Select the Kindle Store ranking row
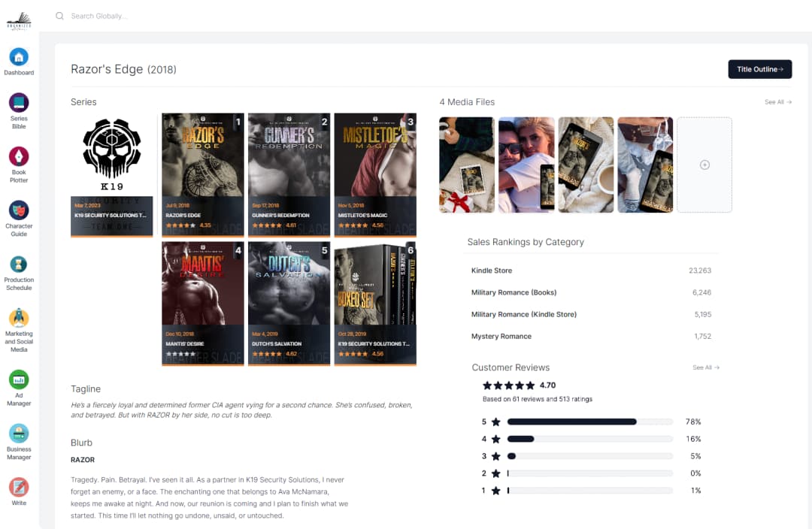 point(591,271)
